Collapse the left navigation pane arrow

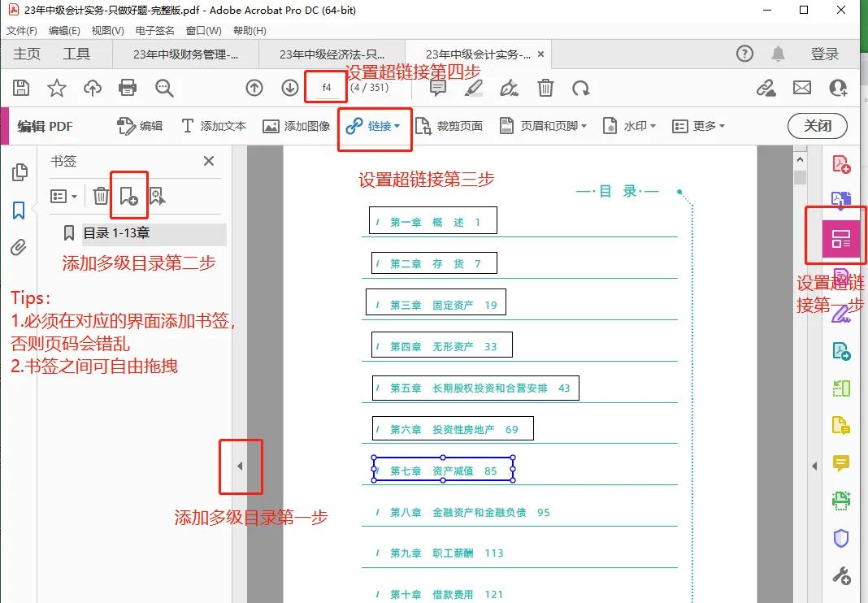click(x=240, y=466)
